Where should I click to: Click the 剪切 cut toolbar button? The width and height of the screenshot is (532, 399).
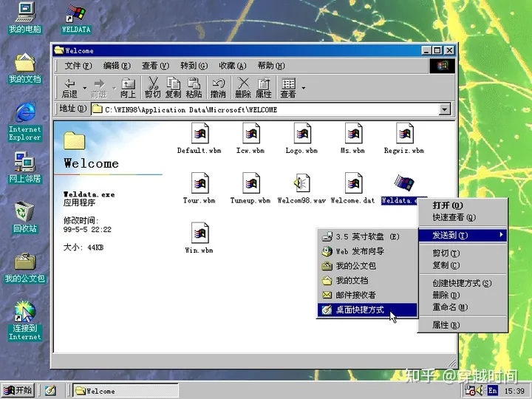coord(153,88)
